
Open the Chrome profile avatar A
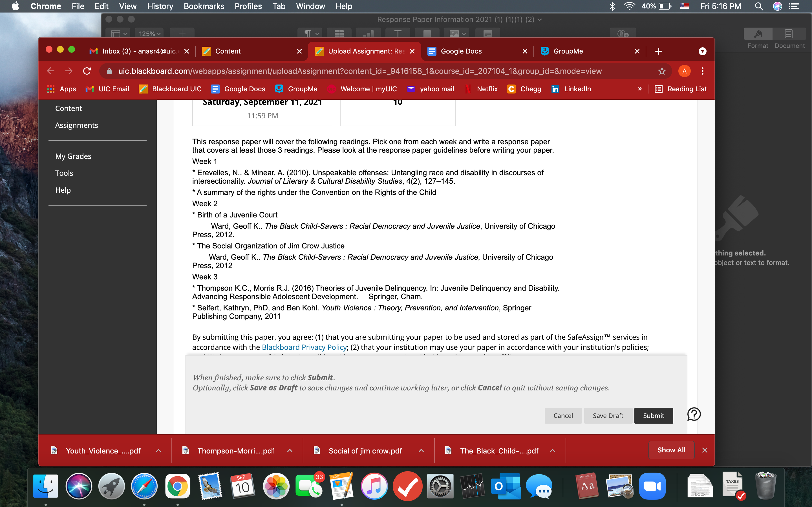coord(684,71)
